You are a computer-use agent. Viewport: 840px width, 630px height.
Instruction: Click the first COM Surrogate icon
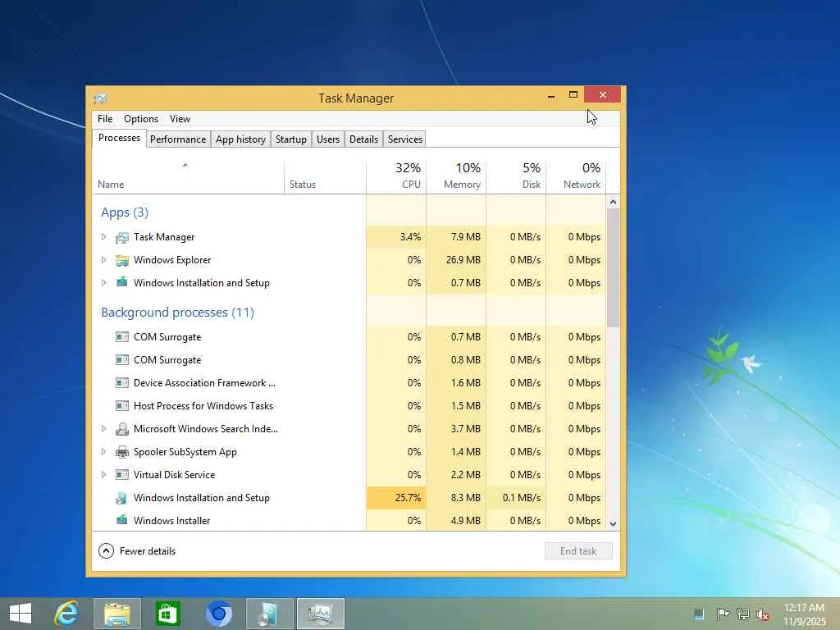coord(122,337)
